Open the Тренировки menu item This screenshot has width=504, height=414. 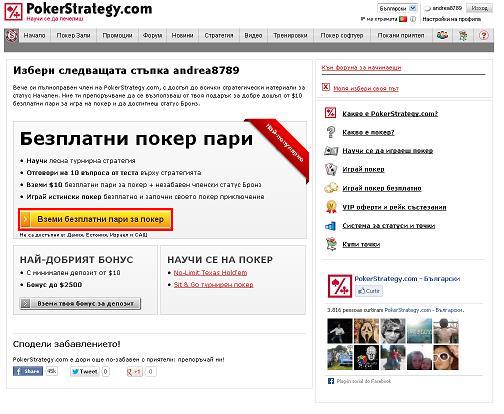[x=290, y=35]
